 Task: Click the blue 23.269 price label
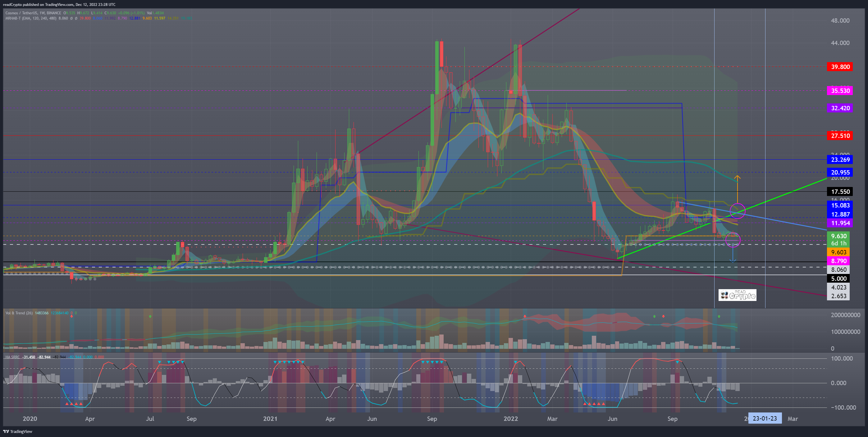tap(840, 160)
